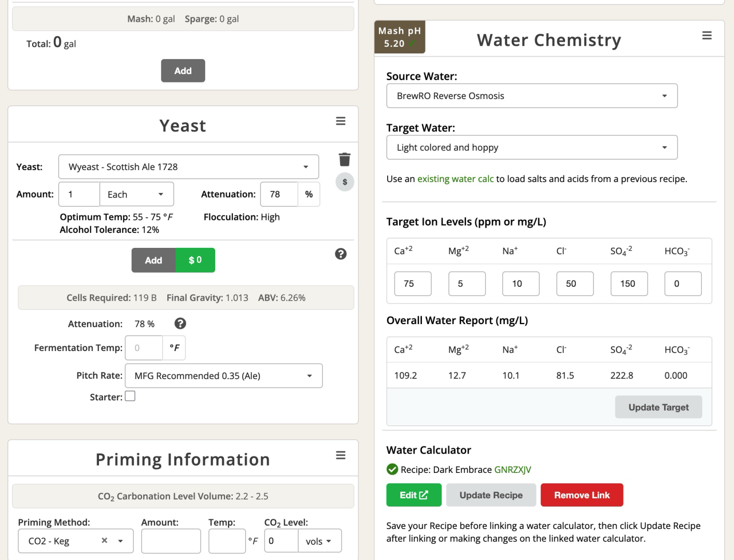Open the Yeast panel hamburger menu
This screenshot has width=734, height=560.
pos(341,121)
